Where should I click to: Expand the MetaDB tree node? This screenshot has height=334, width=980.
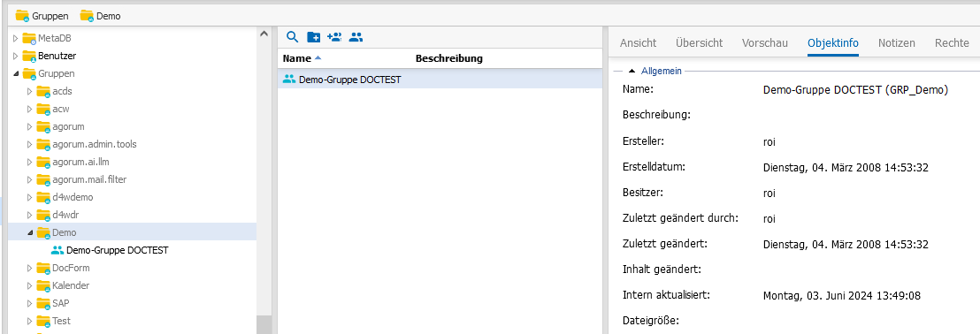[16, 38]
